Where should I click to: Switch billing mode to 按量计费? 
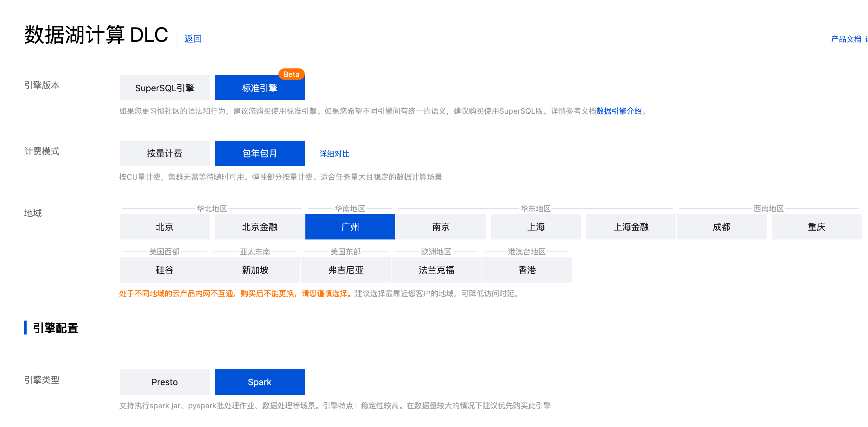164,153
